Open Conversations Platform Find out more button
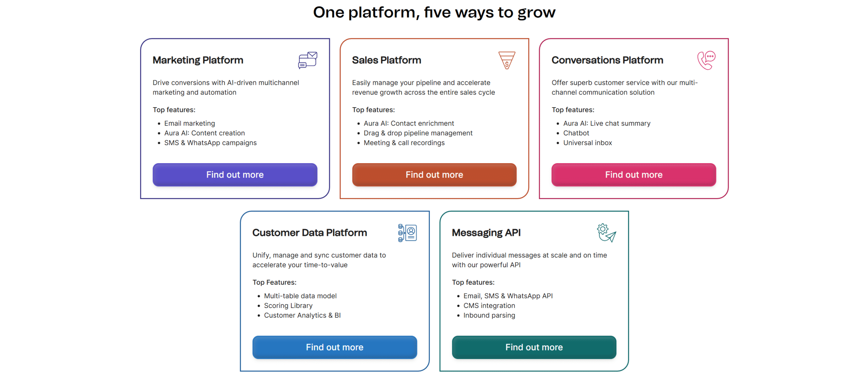This screenshot has height=380, width=868. [x=633, y=175]
